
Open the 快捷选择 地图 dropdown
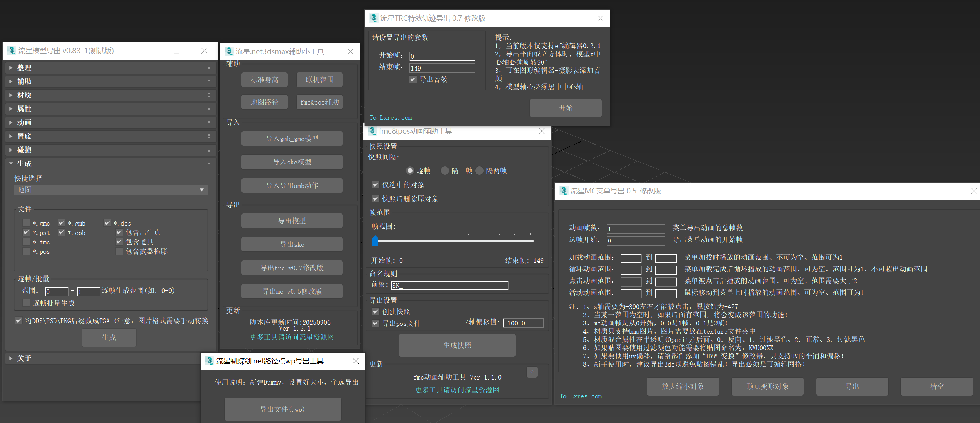(111, 190)
